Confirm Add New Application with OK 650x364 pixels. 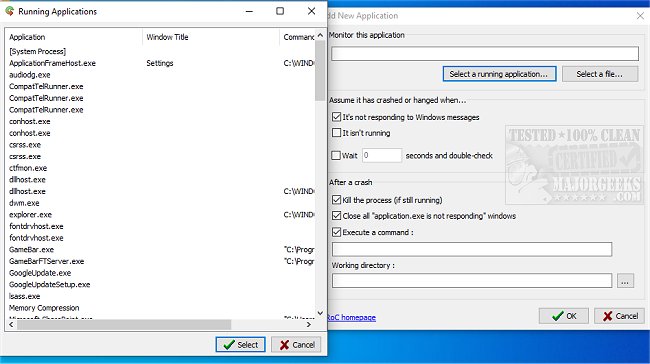click(563, 316)
